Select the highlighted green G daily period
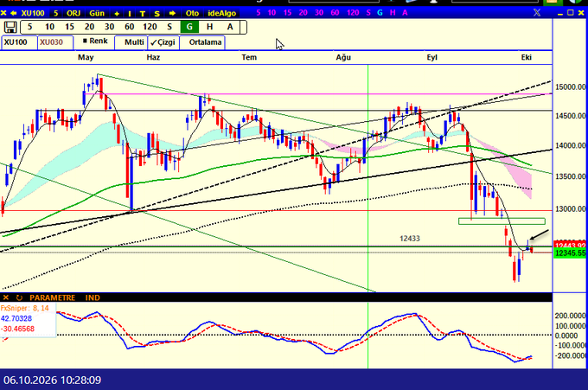Viewport: 588px width, 390px height. (x=189, y=27)
